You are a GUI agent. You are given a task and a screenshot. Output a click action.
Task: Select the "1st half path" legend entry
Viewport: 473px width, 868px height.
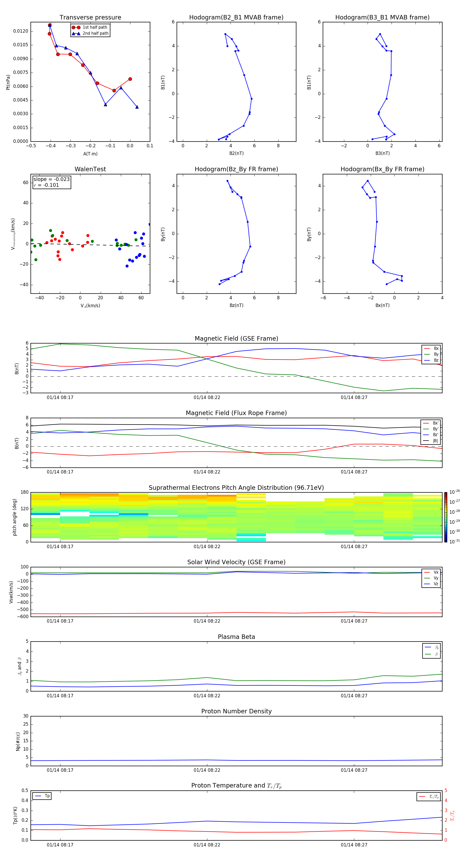tap(90, 27)
